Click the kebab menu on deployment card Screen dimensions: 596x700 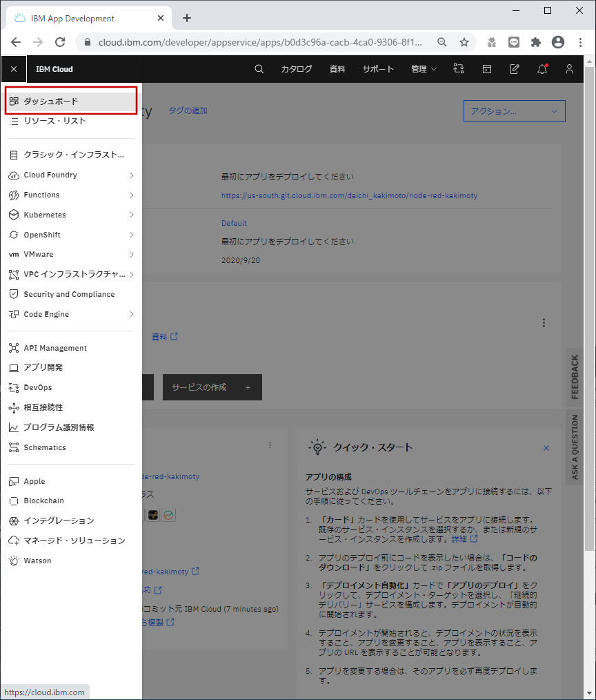tap(270, 445)
